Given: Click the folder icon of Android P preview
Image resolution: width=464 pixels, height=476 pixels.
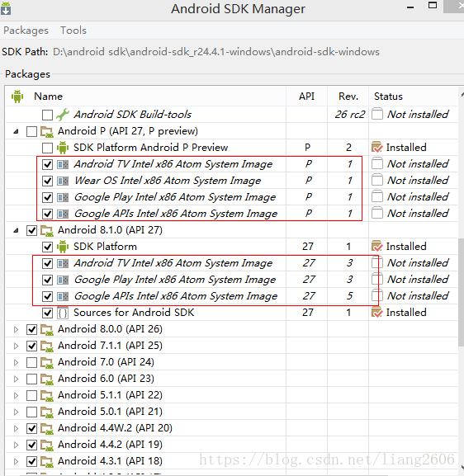Looking at the screenshot, I should (47, 131).
